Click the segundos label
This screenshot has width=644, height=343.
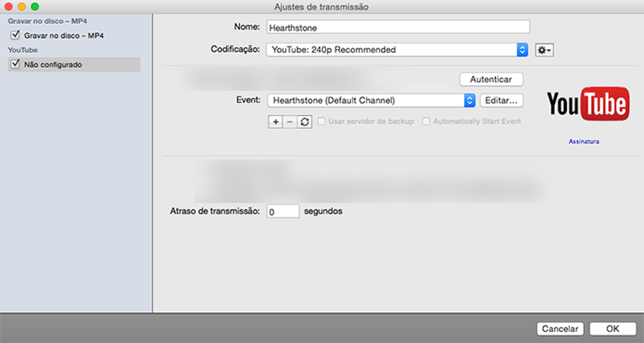tap(323, 211)
